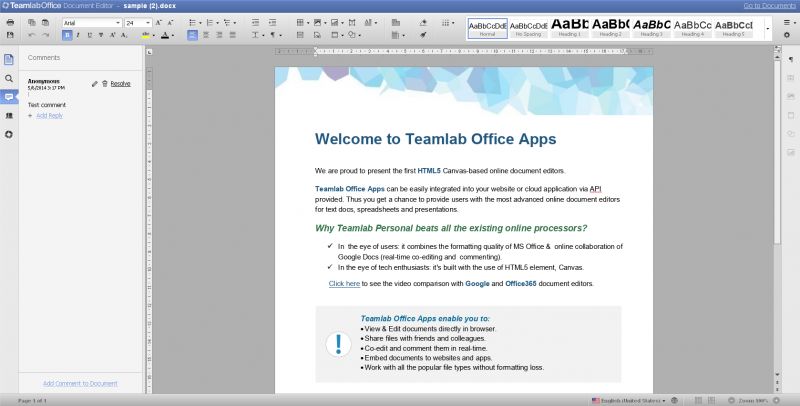
Task: Click the Resolve link on comment
Action: click(120, 84)
